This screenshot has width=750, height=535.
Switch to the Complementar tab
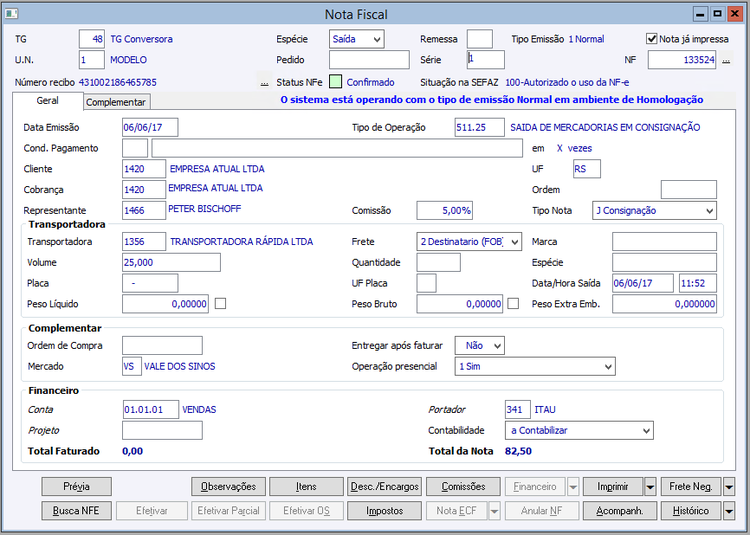point(116,102)
